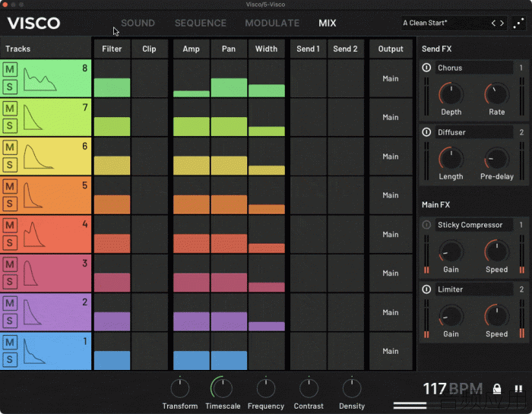The image size is (532, 414).
Task: Toggle Sticky Compressor power icon
Action: [x=426, y=224]
